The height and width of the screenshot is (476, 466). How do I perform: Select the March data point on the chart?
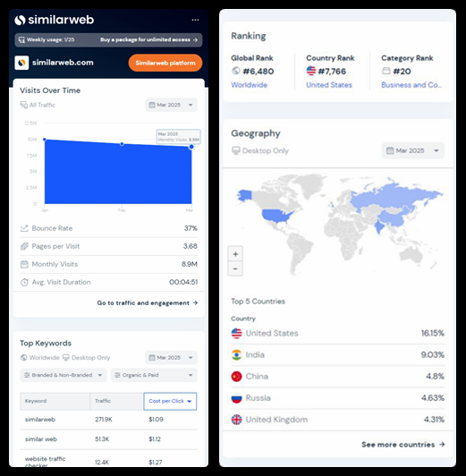point(191,147)
